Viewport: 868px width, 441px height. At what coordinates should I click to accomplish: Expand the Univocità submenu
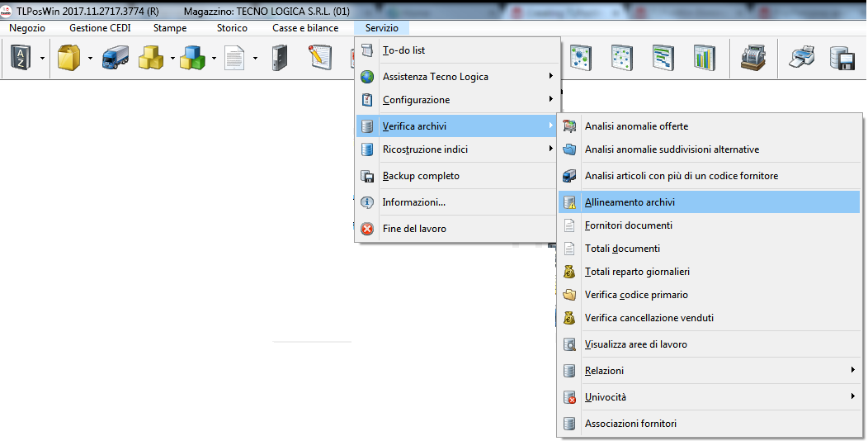(710, 397)
